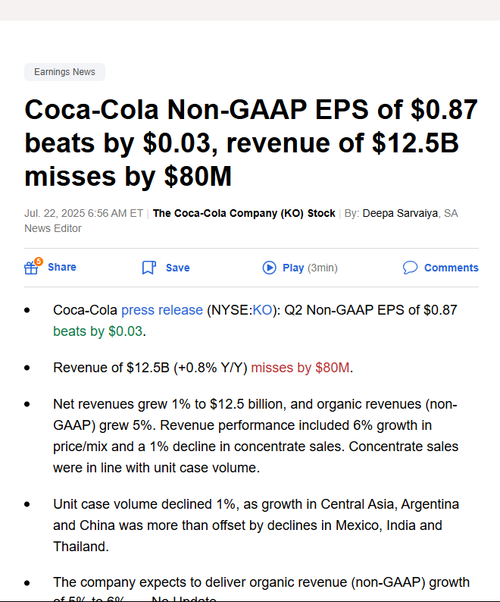Viewport: 500px width, 602px height.
Task: Click the Jul. 22, 2025 publication date
Action: 84,213
